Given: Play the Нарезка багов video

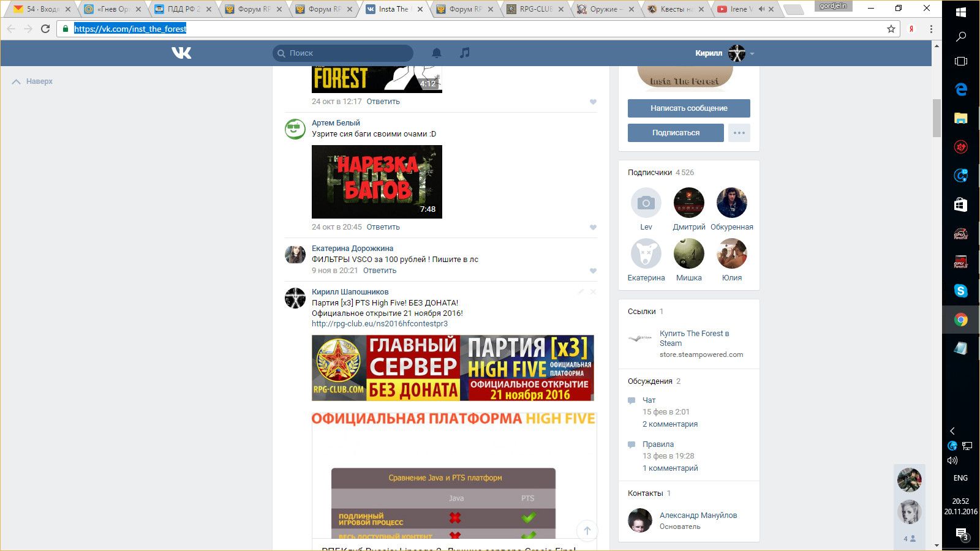Looking at the screenshot, I should (x=377, y=182).
